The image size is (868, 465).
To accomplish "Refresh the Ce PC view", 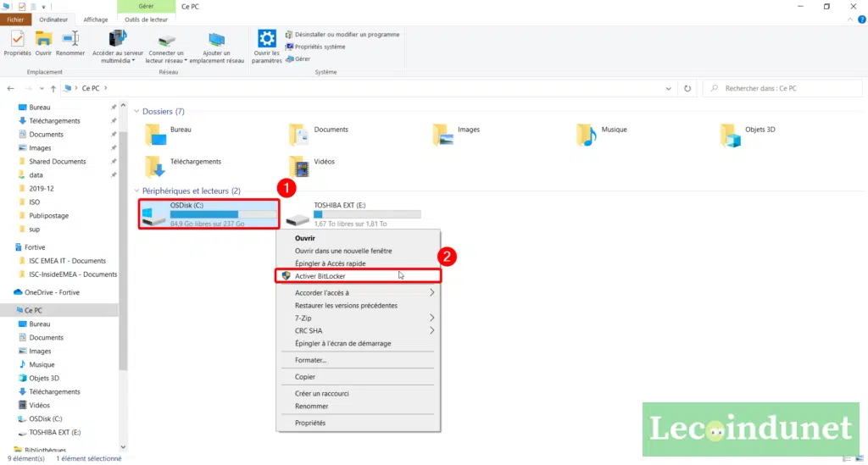I will point(687,88).
